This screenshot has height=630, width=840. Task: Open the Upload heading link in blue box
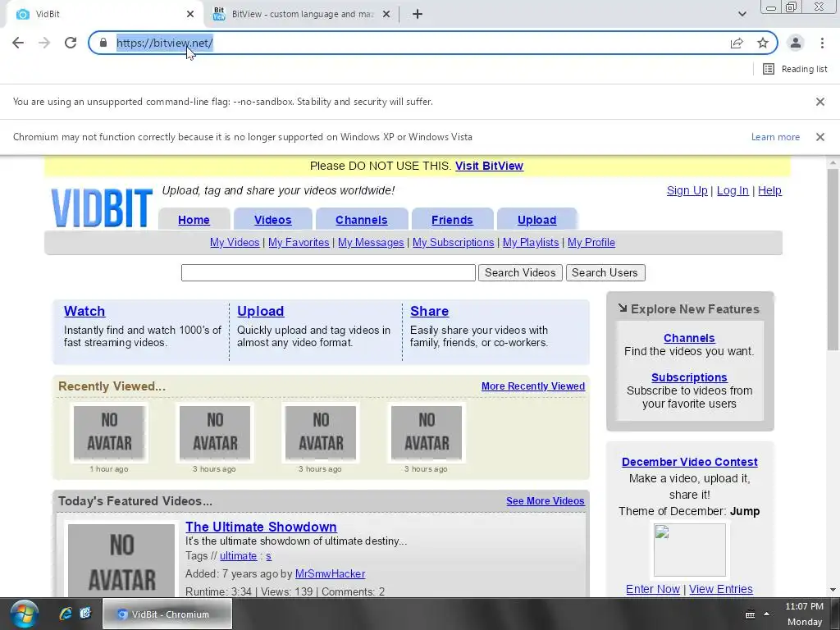click(x=260, y=311)
